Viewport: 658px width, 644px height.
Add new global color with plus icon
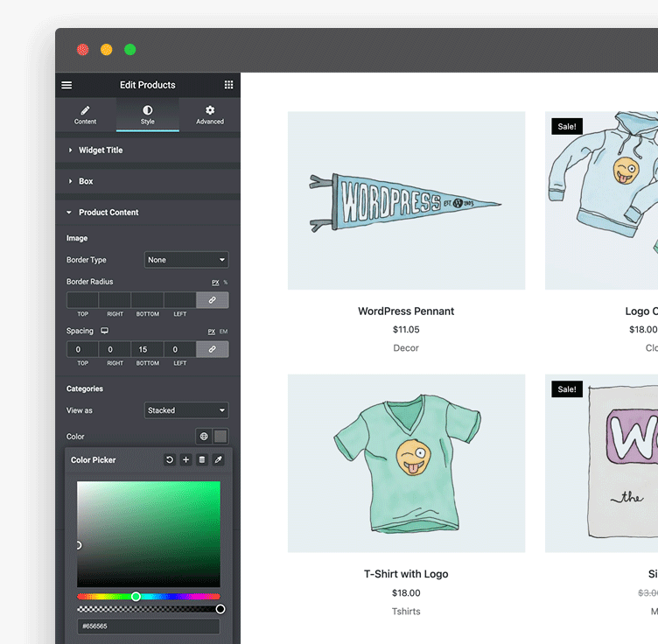(185, 460)
